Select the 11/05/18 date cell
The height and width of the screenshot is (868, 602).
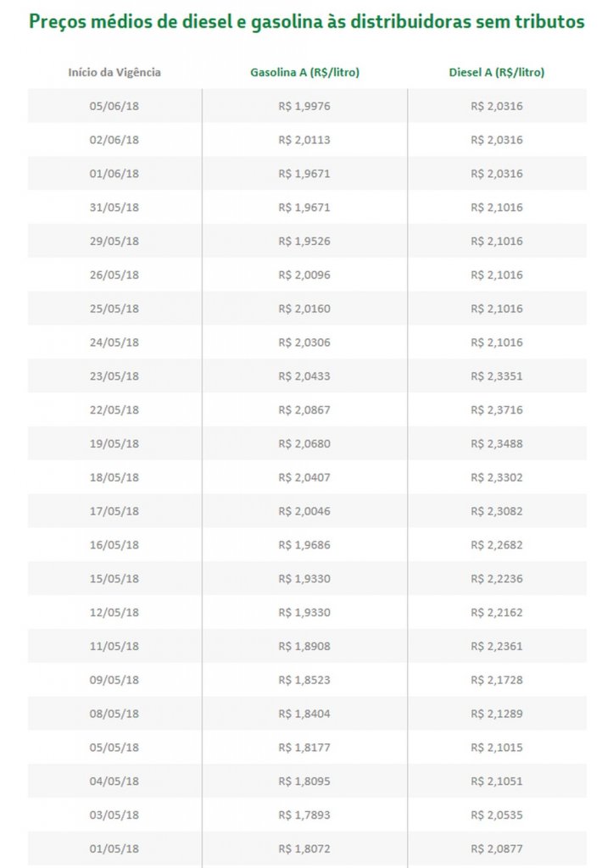(114, 646)
